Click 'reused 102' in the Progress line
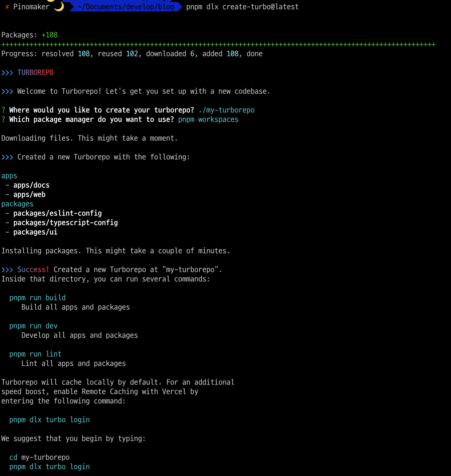The image size is (451, 476). click(118, 54)
